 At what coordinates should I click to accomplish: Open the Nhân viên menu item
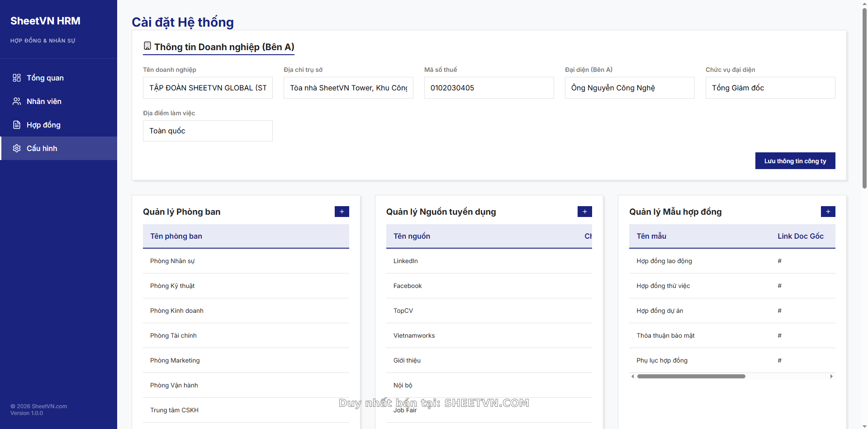pyautogui.click(x=44, y=101)
